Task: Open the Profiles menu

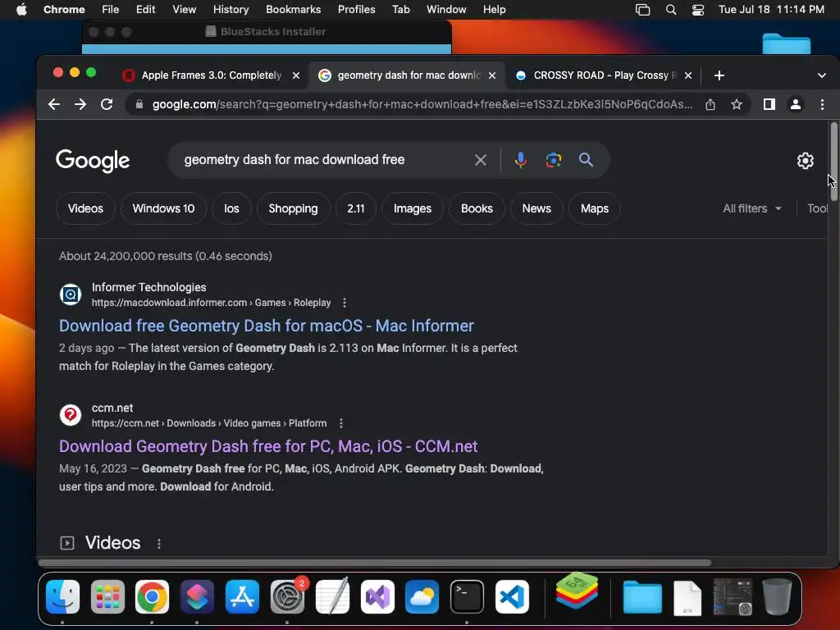Action: pos(356,10)
